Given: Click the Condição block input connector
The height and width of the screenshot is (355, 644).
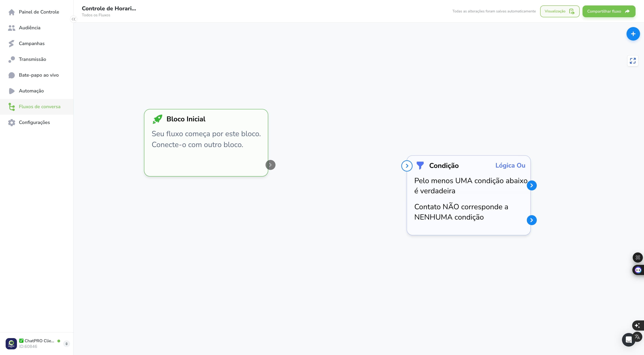Looking at the screenshot, I should click(407, 166).
